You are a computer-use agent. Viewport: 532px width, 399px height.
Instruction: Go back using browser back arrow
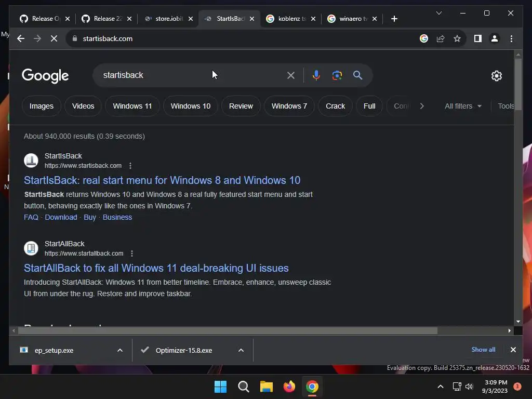[x=21, y=38]
